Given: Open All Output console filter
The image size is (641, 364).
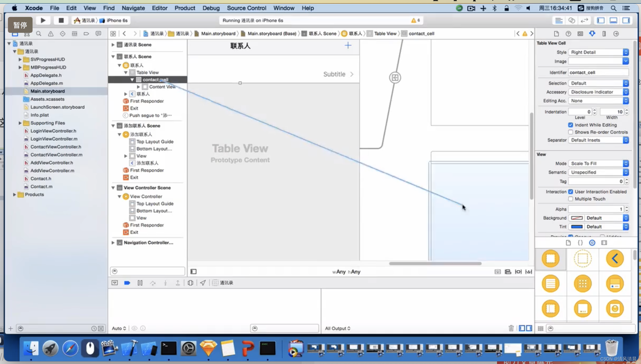Looking at the screenshot, I should pos(337,328).
